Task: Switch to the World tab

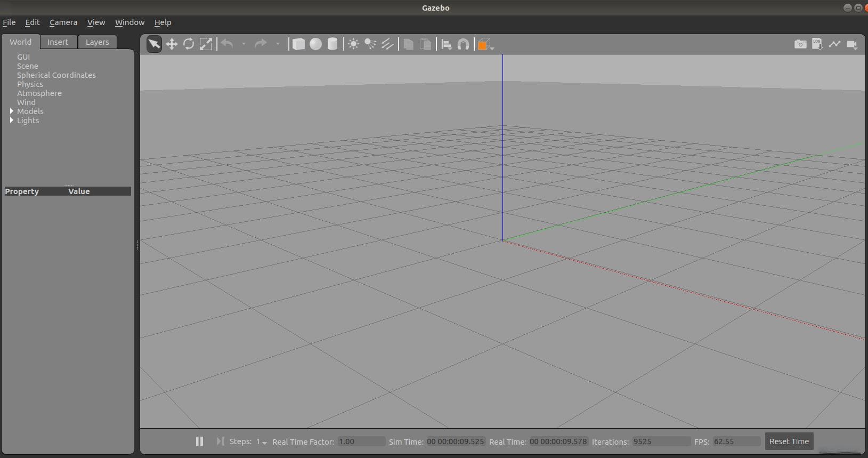Action: [20, 42]
